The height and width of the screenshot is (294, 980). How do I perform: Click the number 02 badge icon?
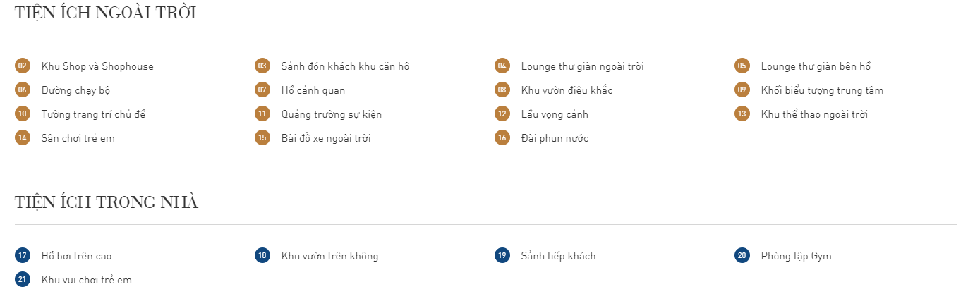(23, 66)
